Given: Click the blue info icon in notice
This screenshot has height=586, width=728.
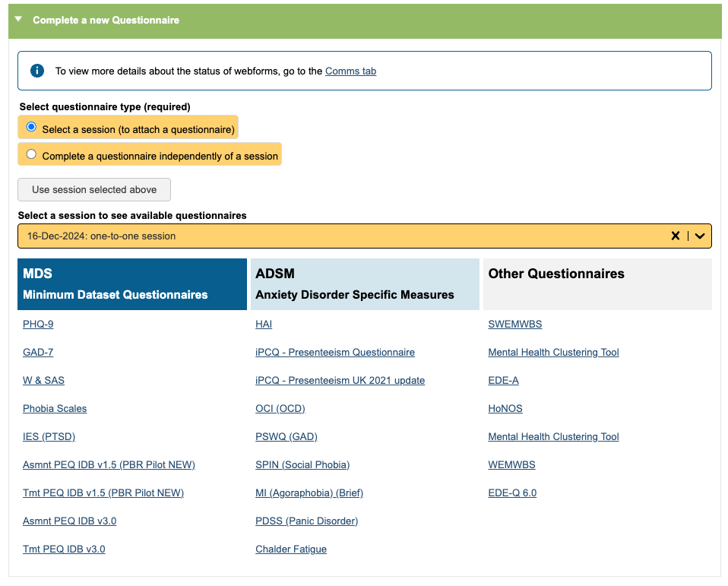Looking at the screenshot, I should pos(37,71).
